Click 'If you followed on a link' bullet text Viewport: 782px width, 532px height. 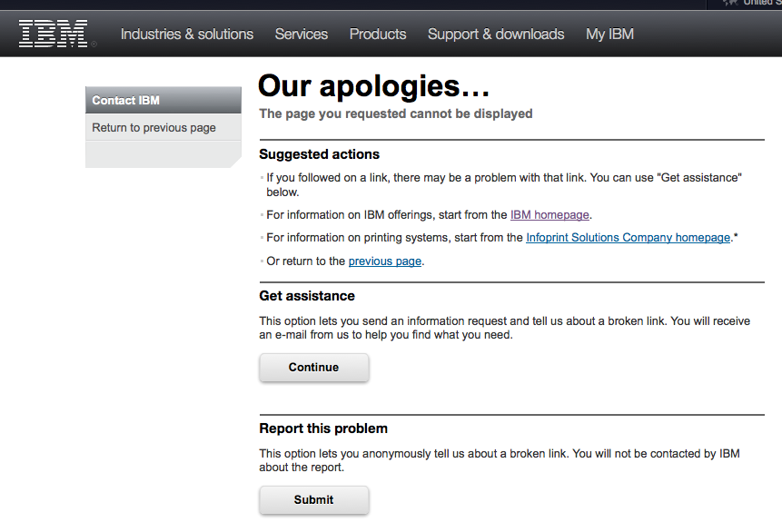504,185
